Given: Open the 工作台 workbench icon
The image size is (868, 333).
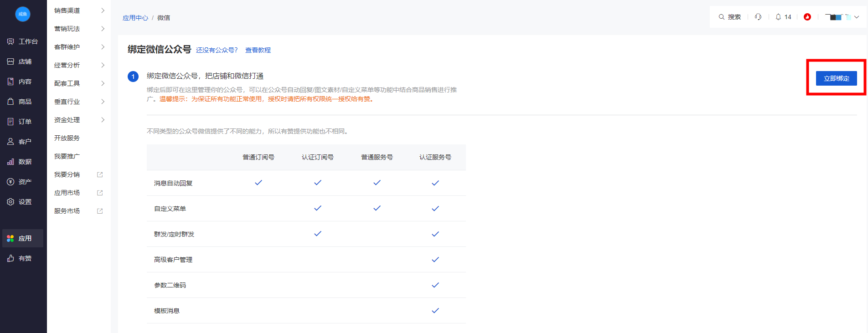Looking at the screenshot, I should pos(10,41).
